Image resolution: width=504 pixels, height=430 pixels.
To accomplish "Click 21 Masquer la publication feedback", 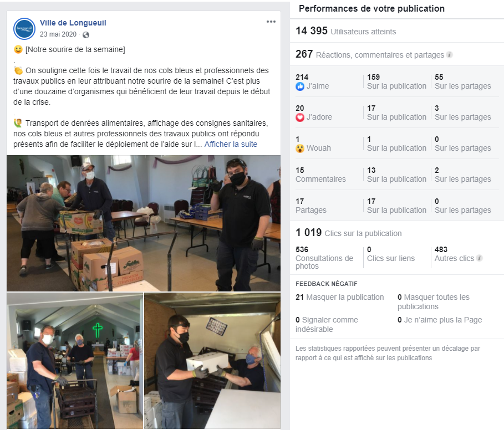I will click(x=340, y=297).
